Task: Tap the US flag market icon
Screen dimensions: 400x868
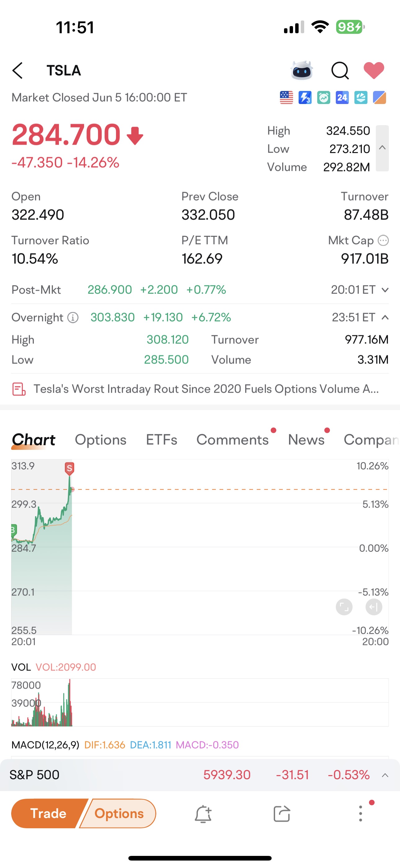Action: pyautogui.click(x=286, y=98)
